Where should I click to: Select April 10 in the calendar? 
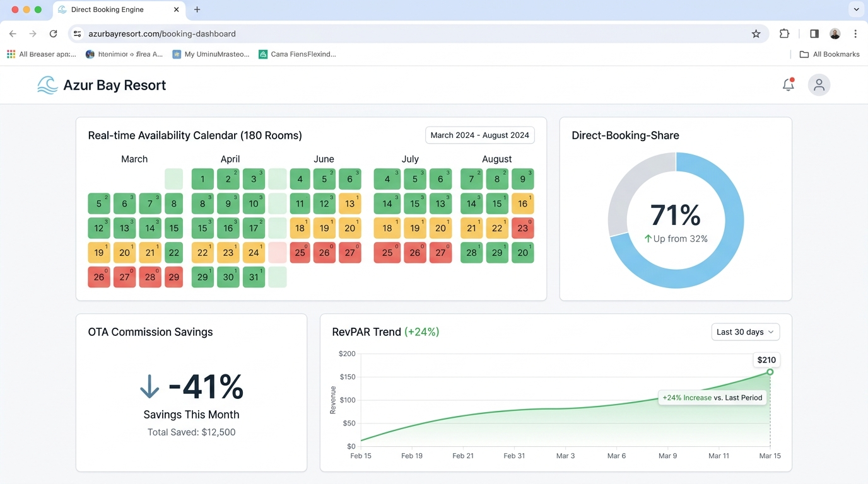[x=254, y=204]
